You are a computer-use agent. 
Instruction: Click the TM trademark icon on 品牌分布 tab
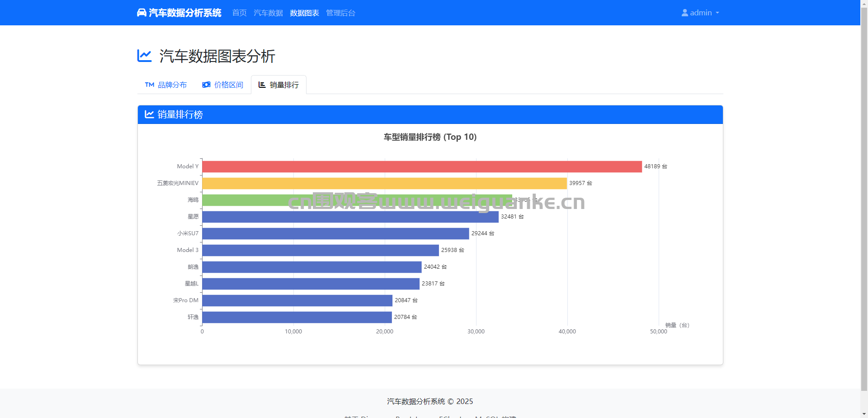150,85
